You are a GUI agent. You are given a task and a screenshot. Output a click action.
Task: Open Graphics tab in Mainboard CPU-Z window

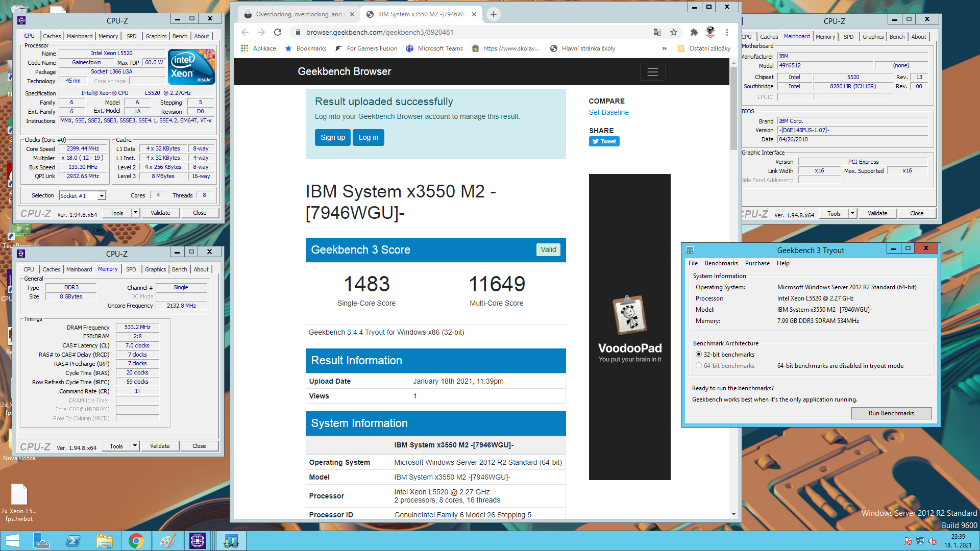873,37
